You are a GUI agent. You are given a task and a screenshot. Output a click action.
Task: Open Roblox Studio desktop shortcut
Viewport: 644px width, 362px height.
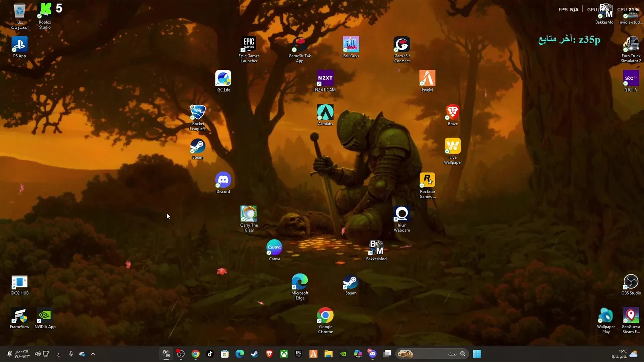coord(45,17)
